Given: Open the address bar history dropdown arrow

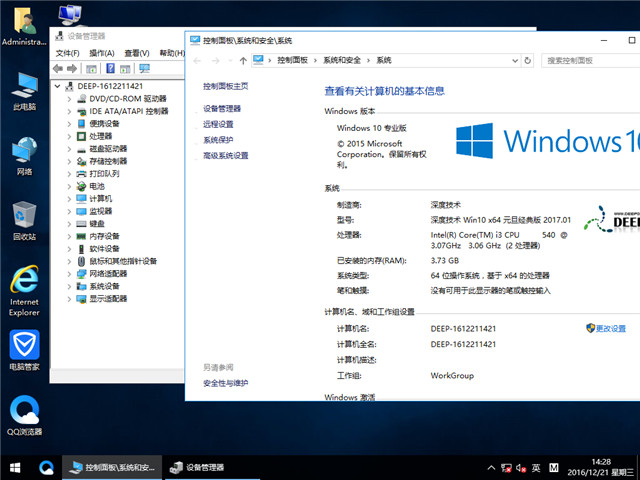Looking at the screenshot, I should point(513,60).
